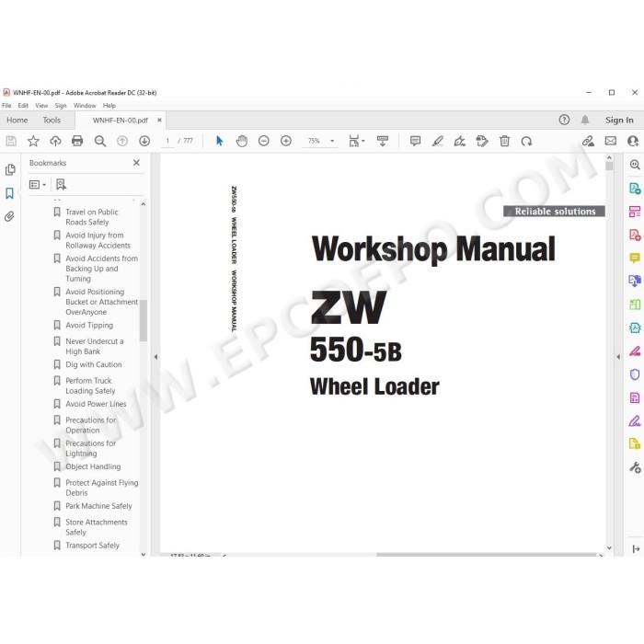Viewport: 644px width, 644px height.
Task: Expand right pane with bottom arrow icon
Action: (636, 548)
